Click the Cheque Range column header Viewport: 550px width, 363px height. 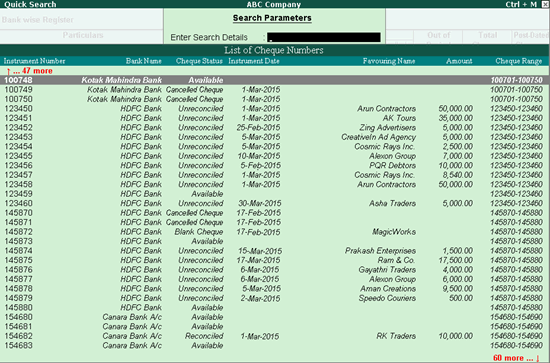[518, 61]
